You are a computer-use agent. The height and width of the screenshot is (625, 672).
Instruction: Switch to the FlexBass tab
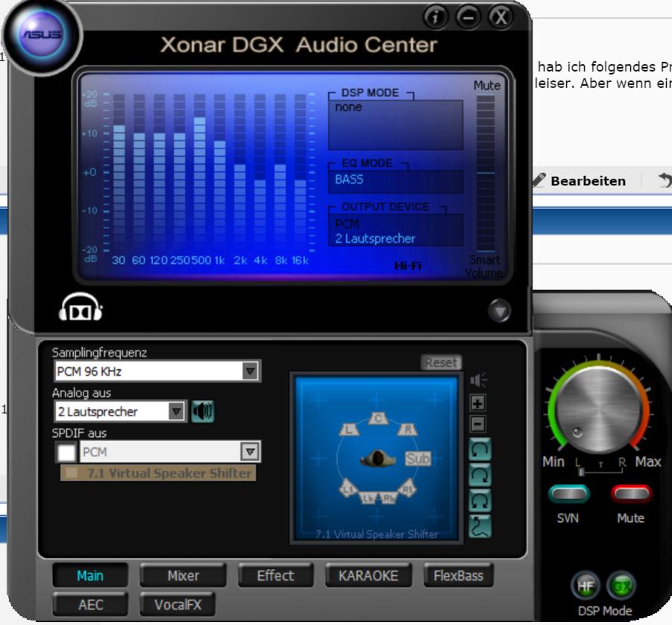coord(459,575)
